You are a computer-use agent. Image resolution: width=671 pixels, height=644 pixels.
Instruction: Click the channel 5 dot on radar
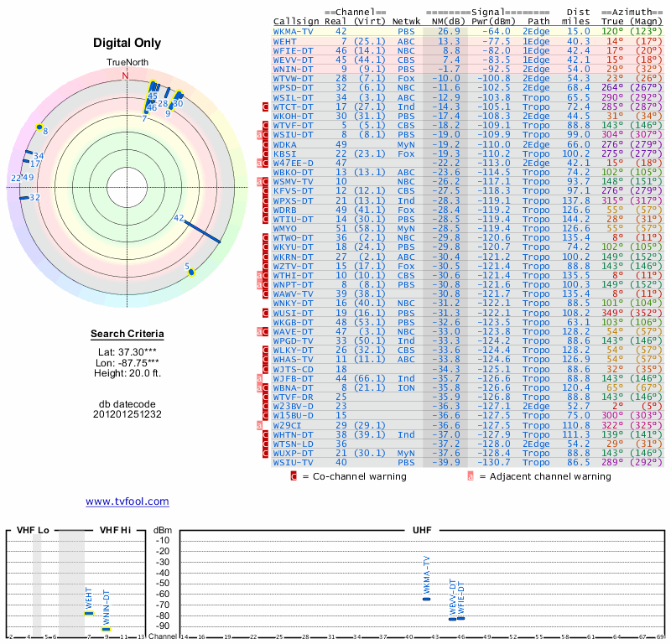click(x=192, y=272)
